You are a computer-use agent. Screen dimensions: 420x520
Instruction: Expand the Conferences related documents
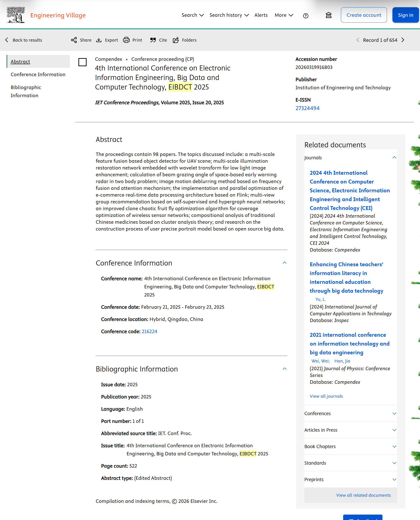pyautogui.click(x=394, y=413)
